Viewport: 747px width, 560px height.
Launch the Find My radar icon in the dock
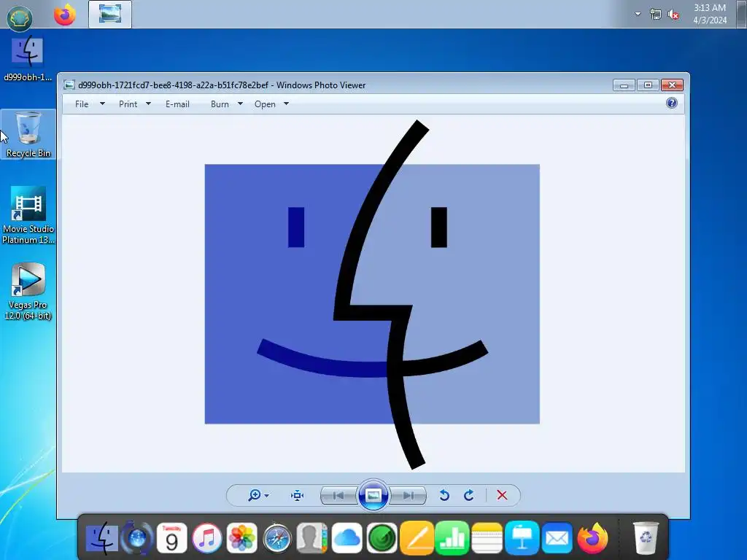click(382, 538)
